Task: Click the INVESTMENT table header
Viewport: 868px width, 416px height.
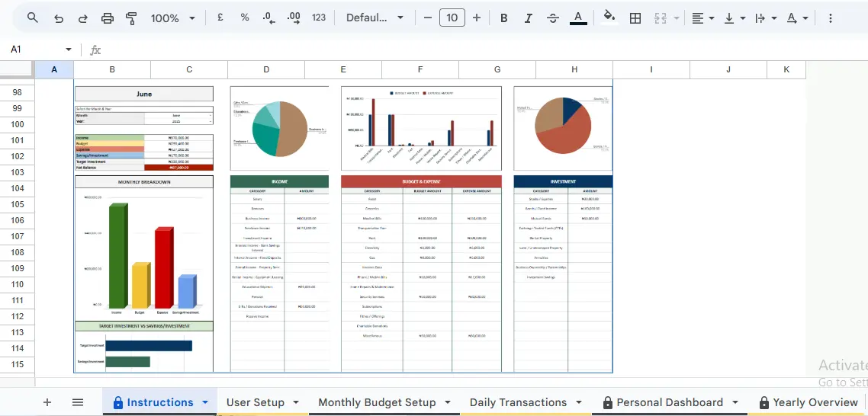Action: pos(563,181)
